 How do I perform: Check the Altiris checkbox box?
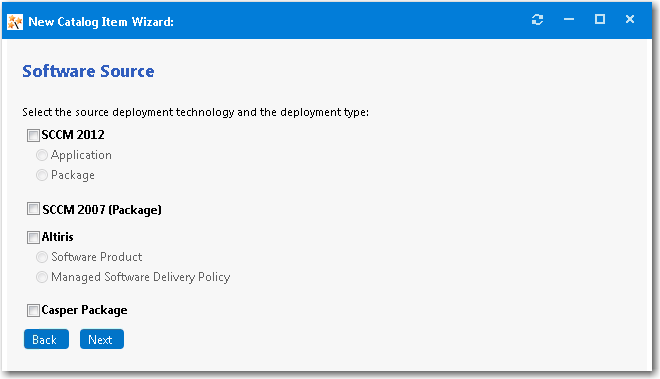coord(33,237)
